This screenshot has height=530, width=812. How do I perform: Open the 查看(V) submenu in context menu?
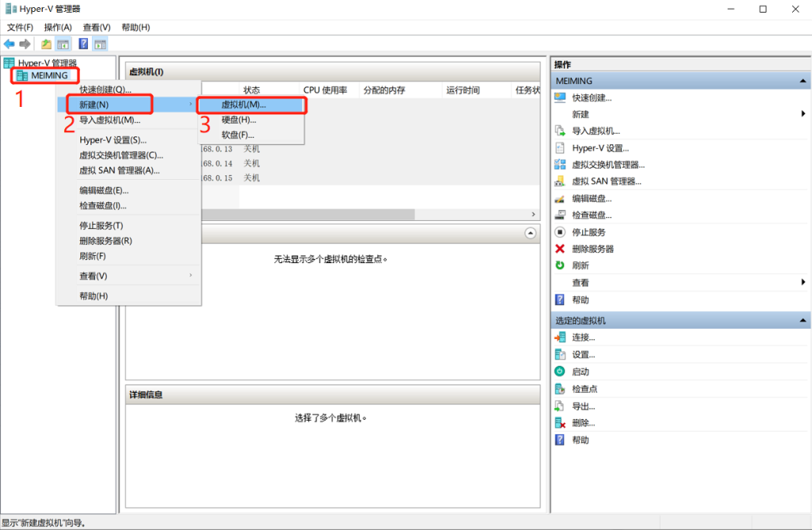[x=128, y=276]
